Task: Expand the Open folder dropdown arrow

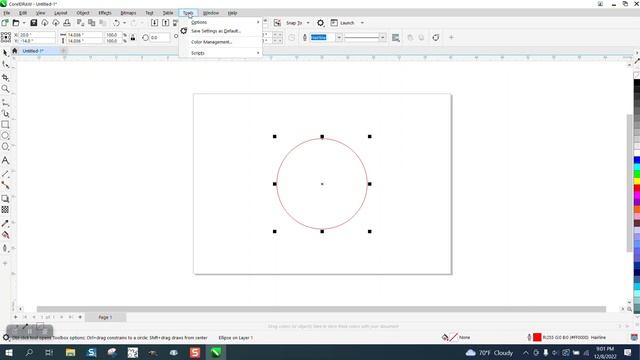Action: tap(24, 23)
